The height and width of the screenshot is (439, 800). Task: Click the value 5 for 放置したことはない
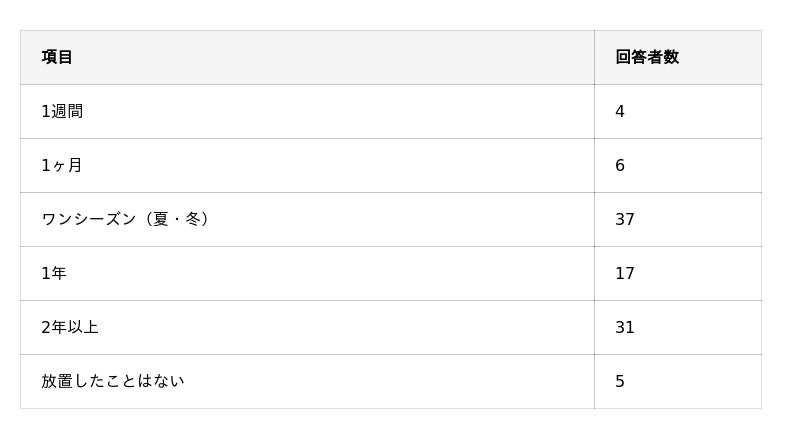coord(620,381)
